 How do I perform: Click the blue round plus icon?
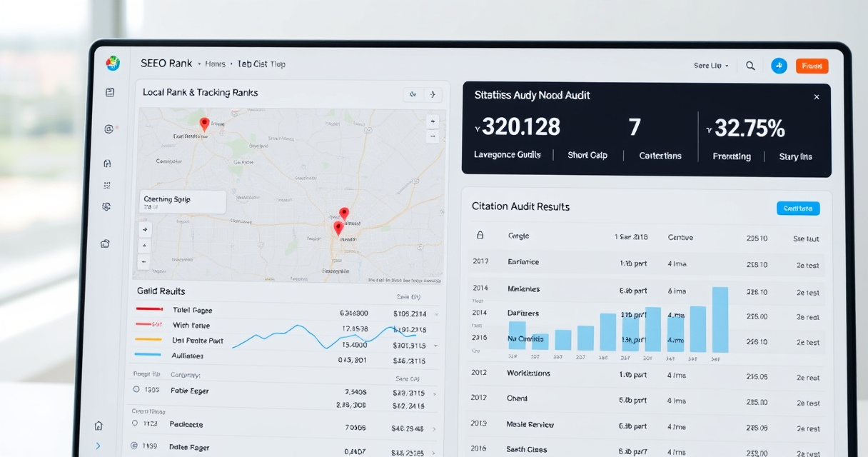(779, 66)
